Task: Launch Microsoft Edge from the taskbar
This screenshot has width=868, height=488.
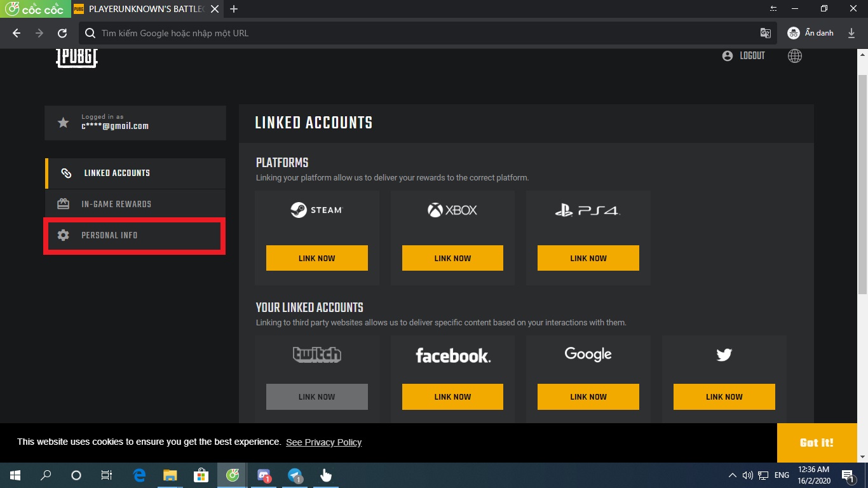Action: tap(139, 475)
